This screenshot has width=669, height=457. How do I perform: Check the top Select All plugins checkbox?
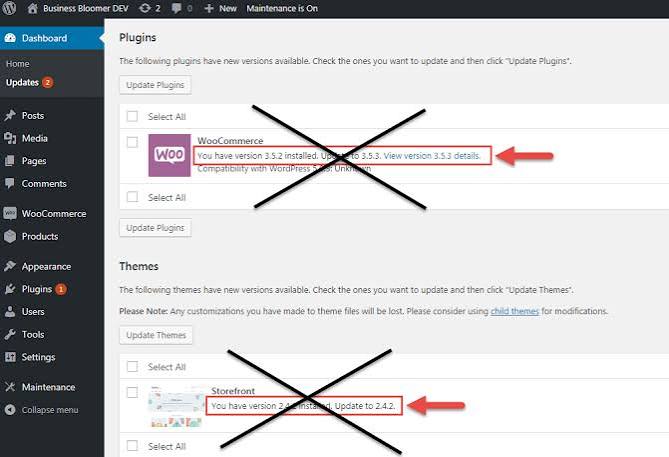[x=132, y=116]
